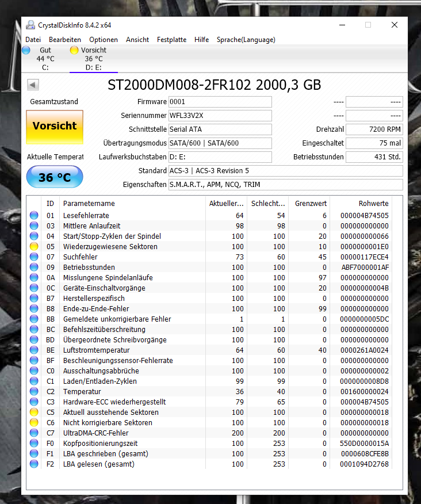This screenshot has width=421, height=504.
Task: Click the blue status icon for Ende-zu-Ende-Fehler
Action: pos(34,308)
